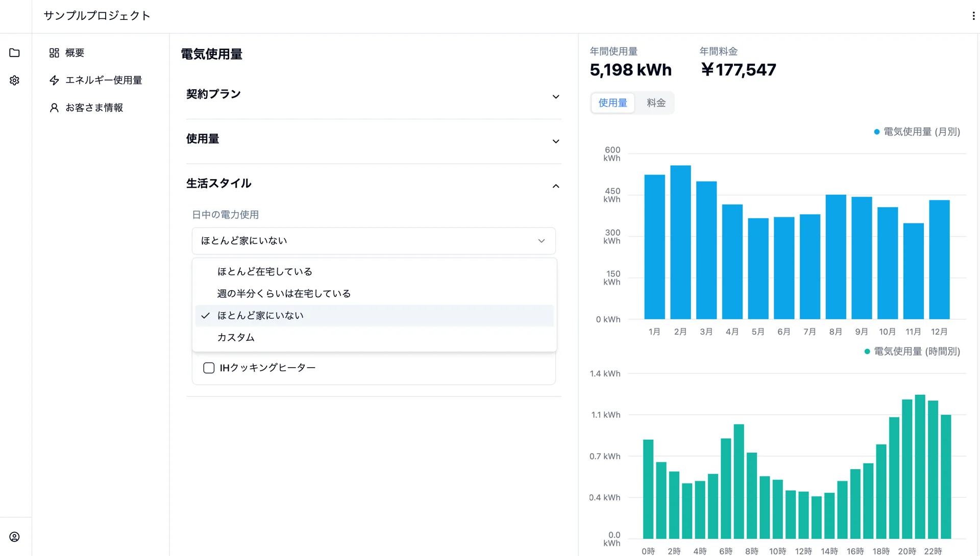Select ほとんど在宅している option
This screenshot has width=980, height=556.
point(374,271)
